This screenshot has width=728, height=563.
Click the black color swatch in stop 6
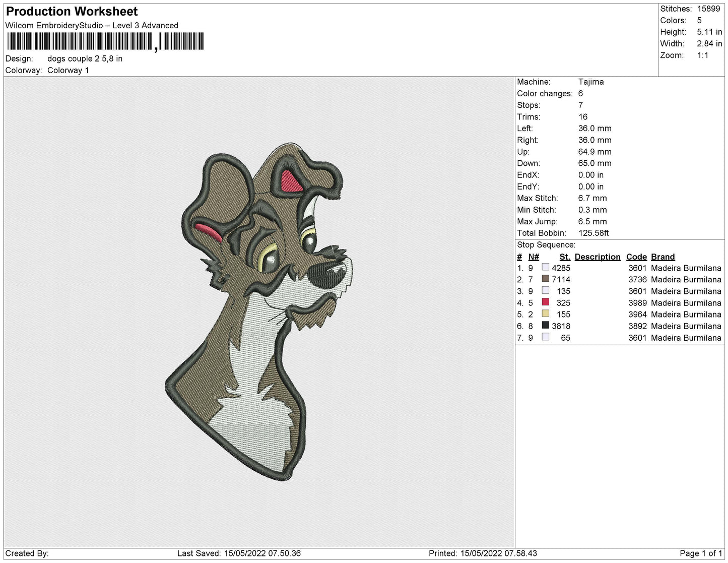[x=545, y=325]
